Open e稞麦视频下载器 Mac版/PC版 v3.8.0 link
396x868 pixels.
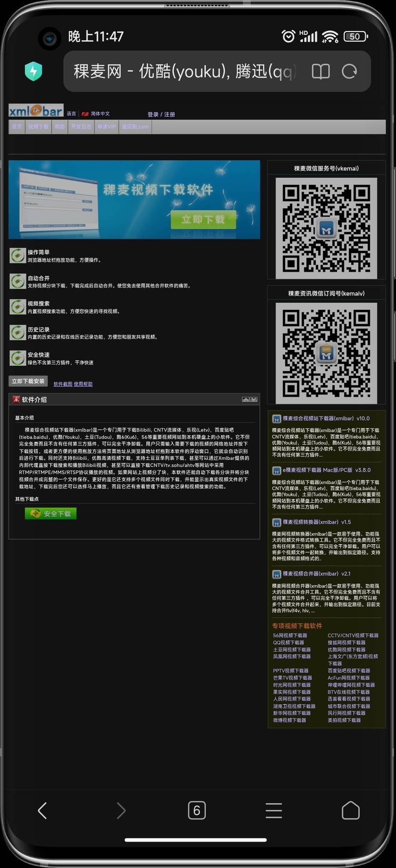coord(327,470)
